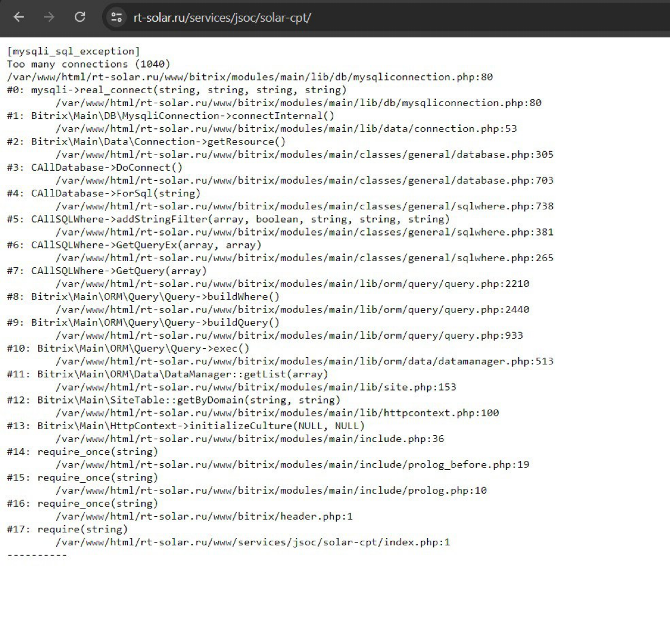The width and height of the screenshot is (670, 644).
Task: Select the path ending in query.php:933
Action: click(289, 335)
